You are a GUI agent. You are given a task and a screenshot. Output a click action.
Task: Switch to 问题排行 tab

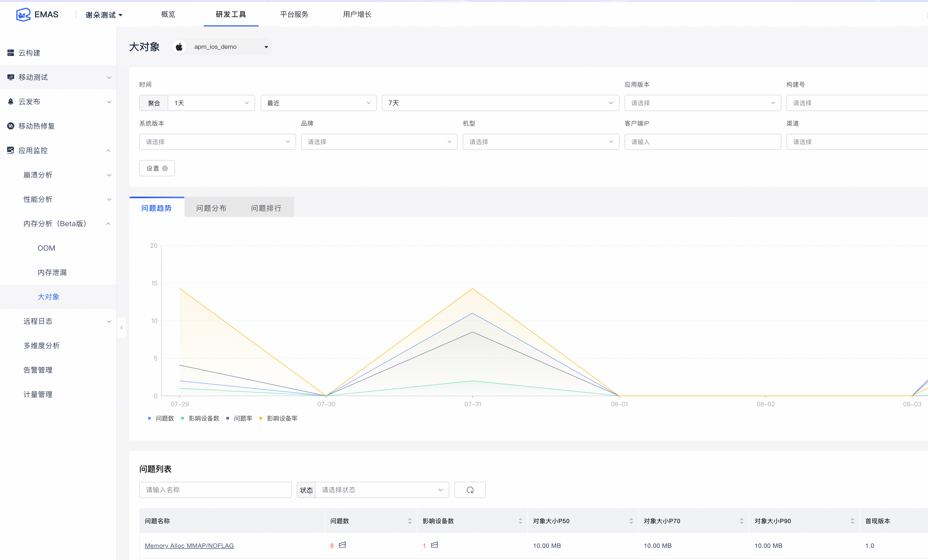point(266,208)
